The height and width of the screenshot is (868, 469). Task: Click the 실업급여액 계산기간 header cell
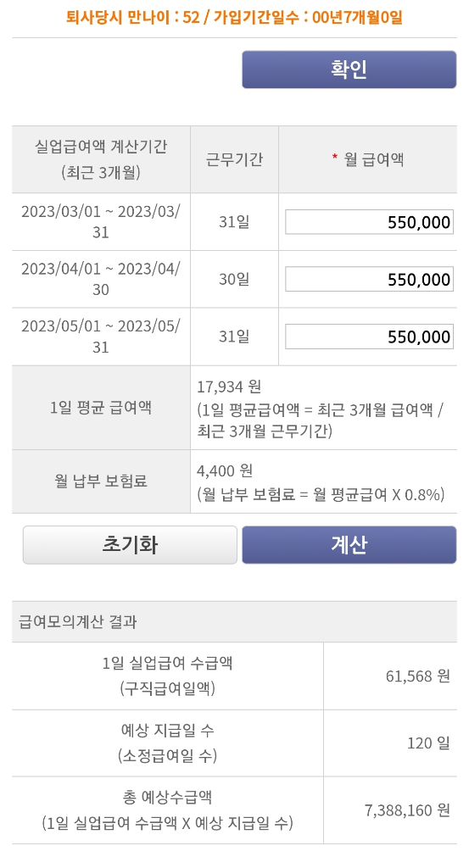click(x=101, y=159)
